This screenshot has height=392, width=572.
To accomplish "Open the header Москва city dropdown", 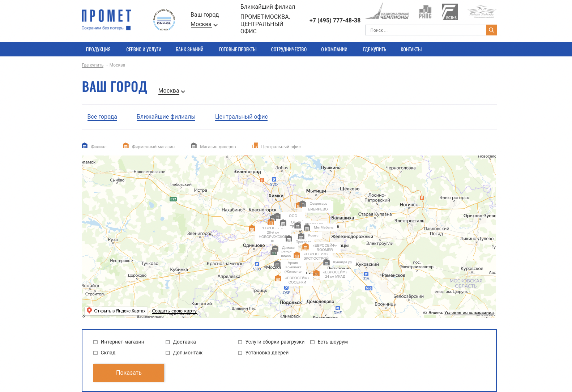I will coord(204,24).
